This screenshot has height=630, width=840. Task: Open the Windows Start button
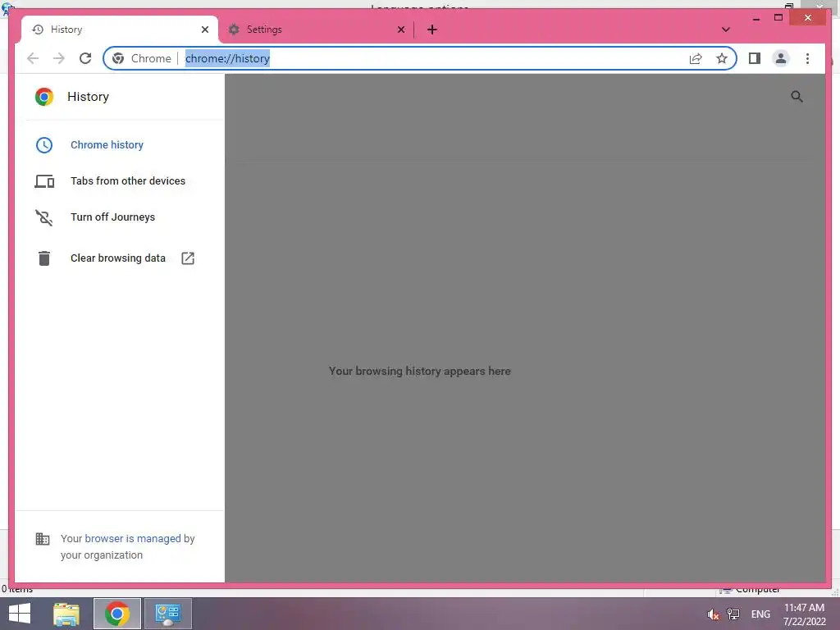click(x=20, y=614)
